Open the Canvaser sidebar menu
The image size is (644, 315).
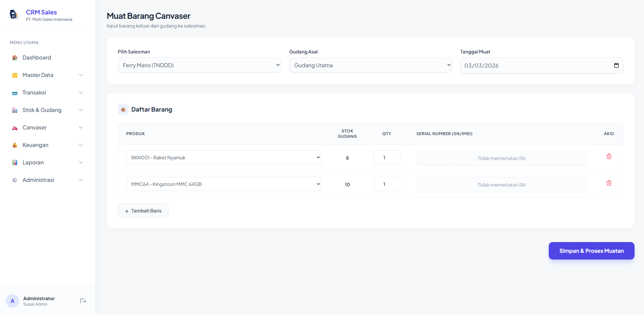[x=47, y=128]
